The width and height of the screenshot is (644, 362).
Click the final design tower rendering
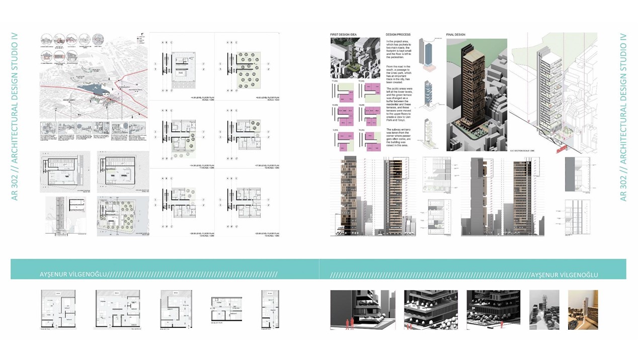[476, 95]
